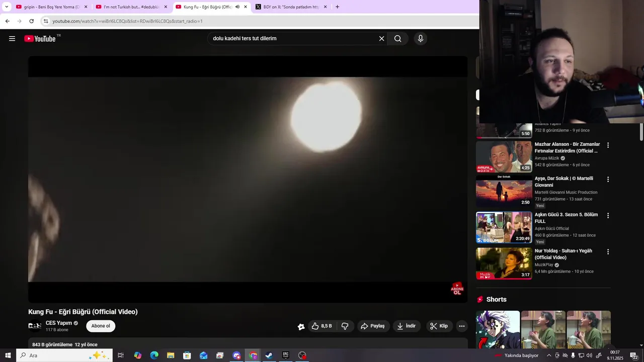Expand the tab search dropdown arrow

click(x=7, y=7)
